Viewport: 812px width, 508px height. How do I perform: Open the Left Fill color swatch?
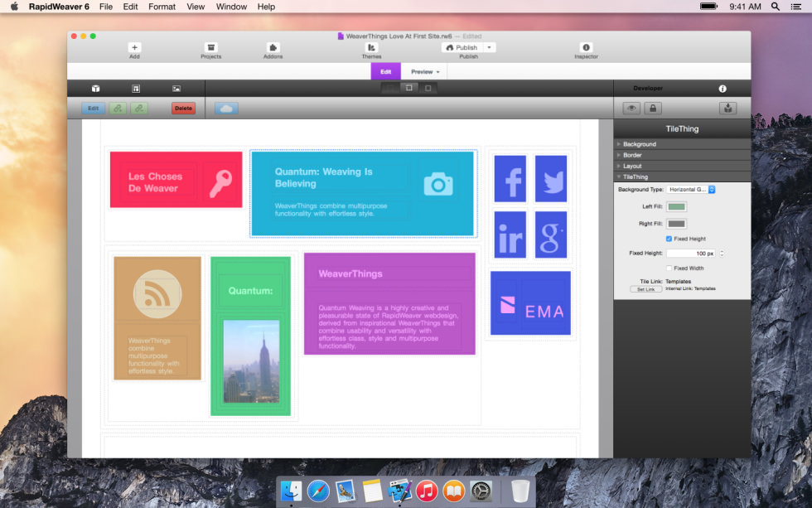(676, 206)
